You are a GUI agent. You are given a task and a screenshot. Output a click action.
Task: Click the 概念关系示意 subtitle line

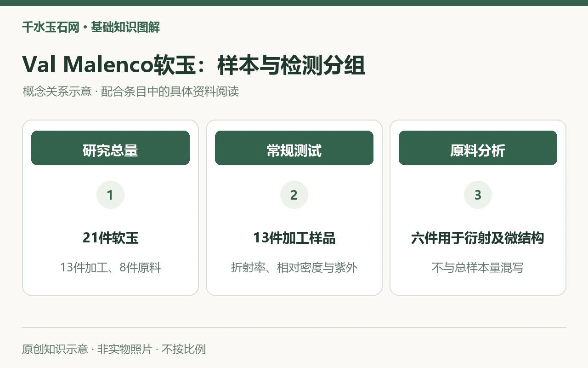(x=131, y=92)
